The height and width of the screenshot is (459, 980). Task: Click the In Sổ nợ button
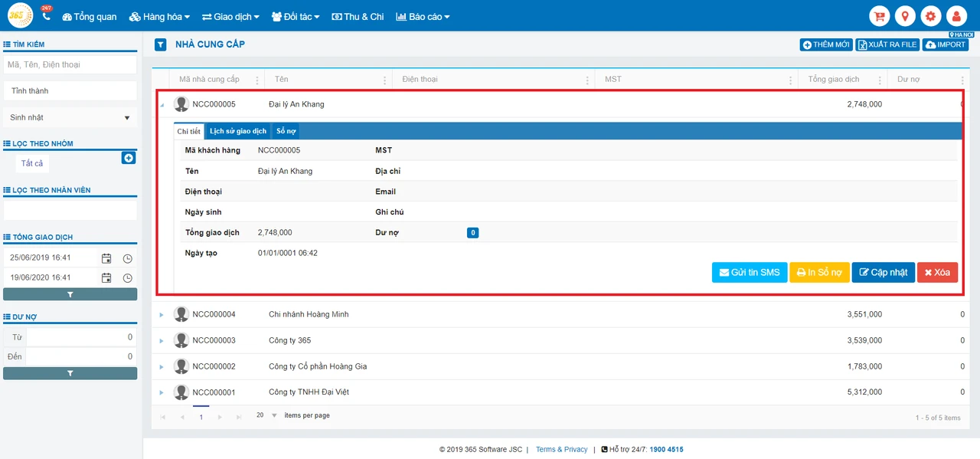click(x=819, y=272)
